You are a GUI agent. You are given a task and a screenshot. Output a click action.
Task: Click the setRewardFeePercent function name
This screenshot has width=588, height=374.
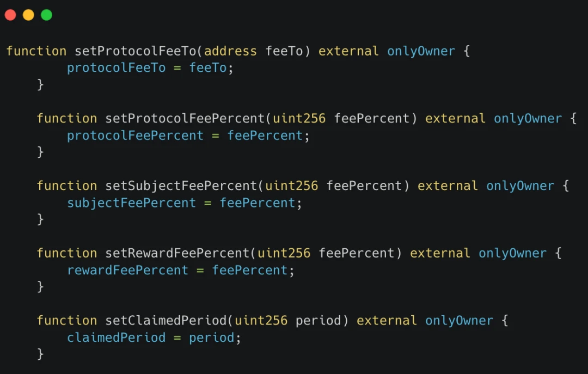click(177, 253)
